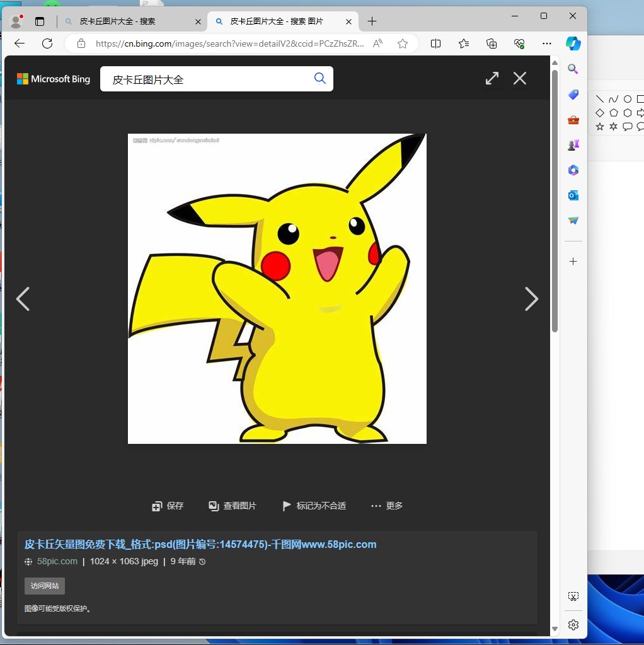Image resolution: width=644 pixels, height=645 pixels.
Task: Open sidebar Tools briefcase icon
Action: [x=573, y=120]
